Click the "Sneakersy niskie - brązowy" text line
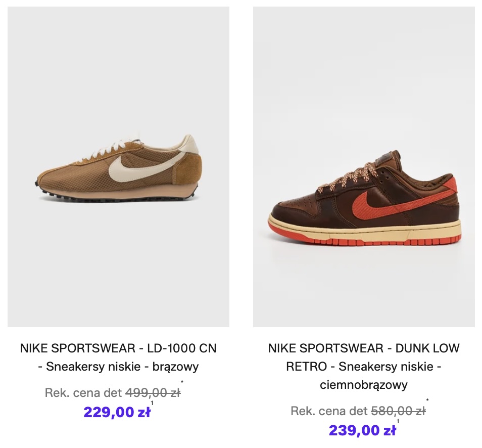The image size is (482, 448). [x=118, y=367]
